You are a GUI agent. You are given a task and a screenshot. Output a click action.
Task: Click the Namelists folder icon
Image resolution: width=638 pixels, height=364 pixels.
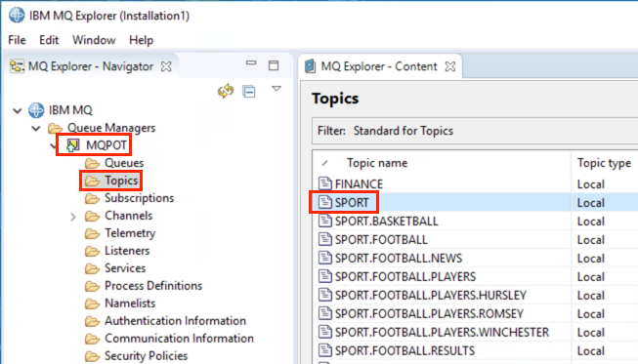coord(93,303)
